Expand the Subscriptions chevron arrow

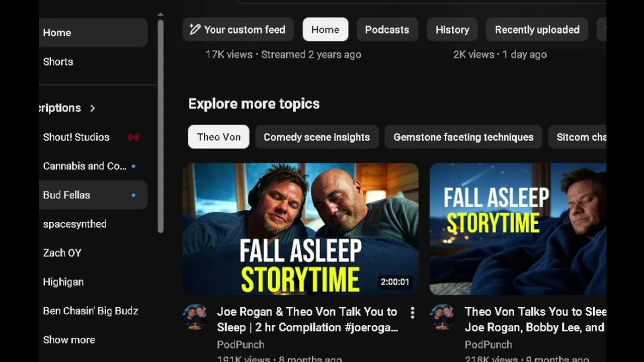click(92, 108)
